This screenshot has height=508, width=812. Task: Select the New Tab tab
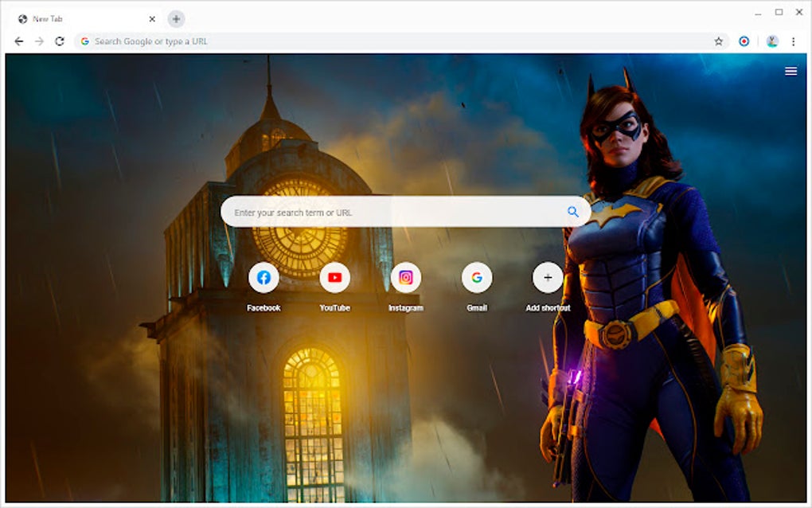85,19
